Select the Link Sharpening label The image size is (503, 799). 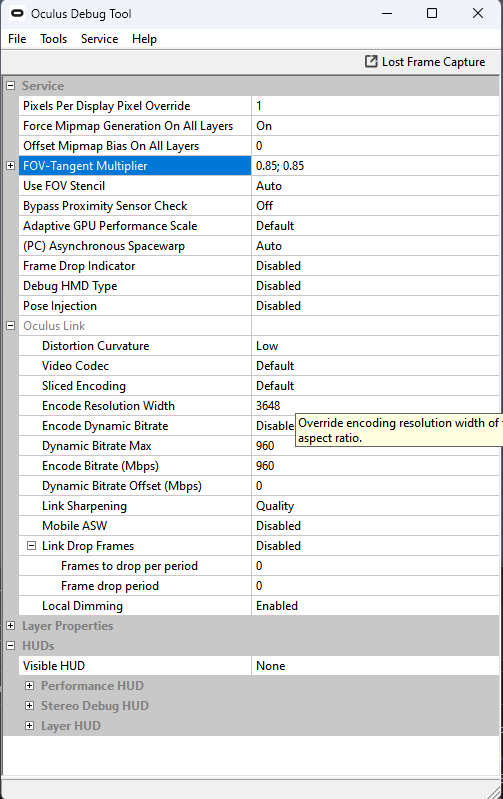[x=84, y=506]
